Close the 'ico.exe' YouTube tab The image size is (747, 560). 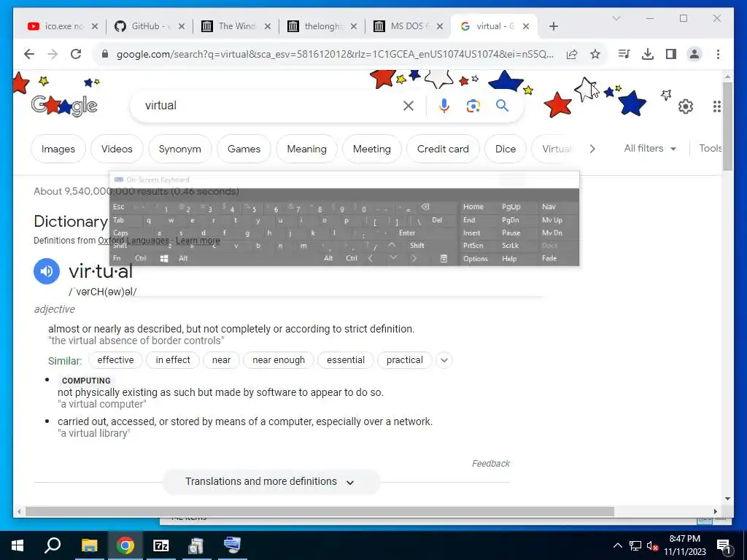point(95,26)
